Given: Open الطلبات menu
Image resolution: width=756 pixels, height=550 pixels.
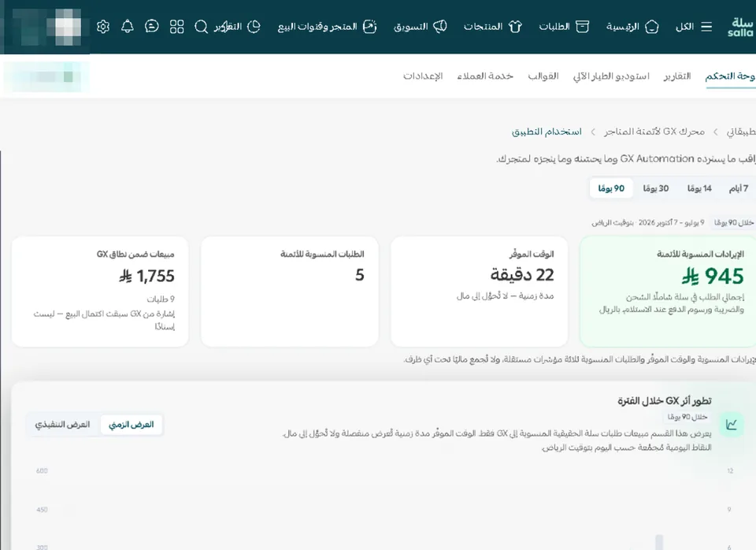Looking at the screenshot, I should pyautogui.click(x=554, y=27).
